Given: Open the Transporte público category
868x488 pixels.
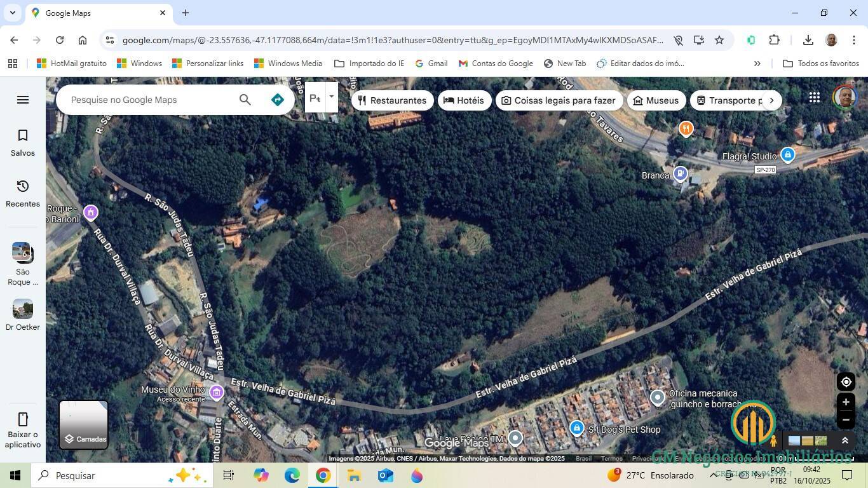Looking at the screenshot, I should 731,100.
